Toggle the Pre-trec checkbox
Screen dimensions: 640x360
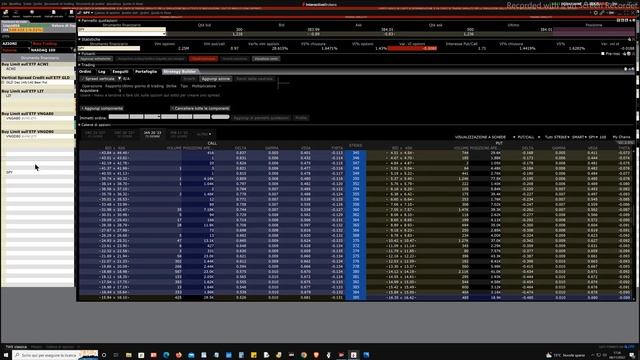click(x=603, y=53)
